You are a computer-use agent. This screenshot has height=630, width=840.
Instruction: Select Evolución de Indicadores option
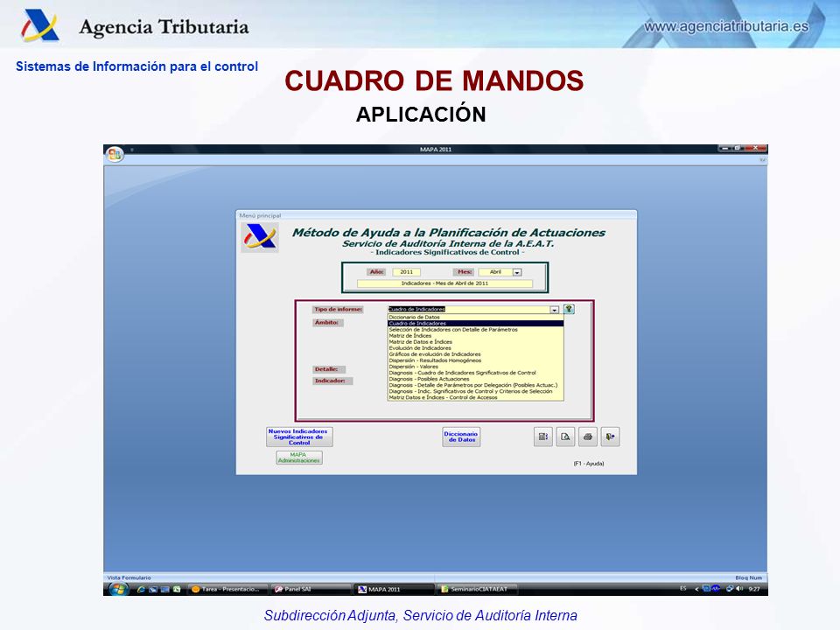pyautogui.click(x=475, y=348)
